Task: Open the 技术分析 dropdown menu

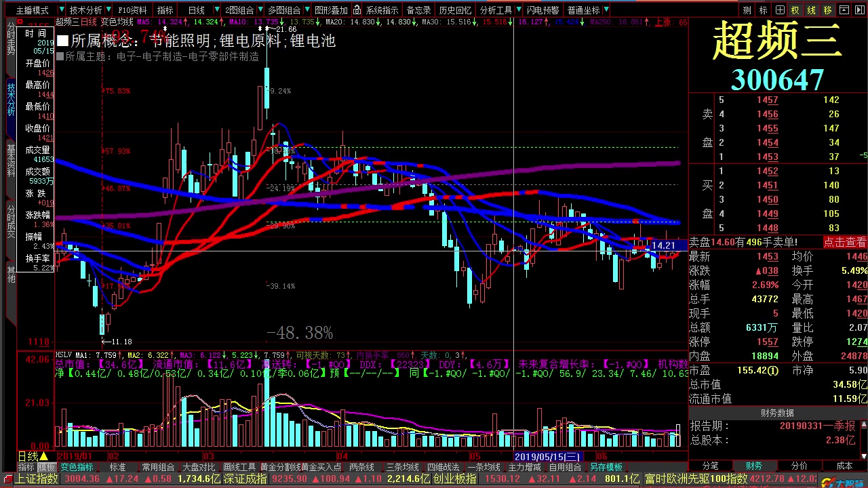Action: pyautogui.click(x=90, y=10)
